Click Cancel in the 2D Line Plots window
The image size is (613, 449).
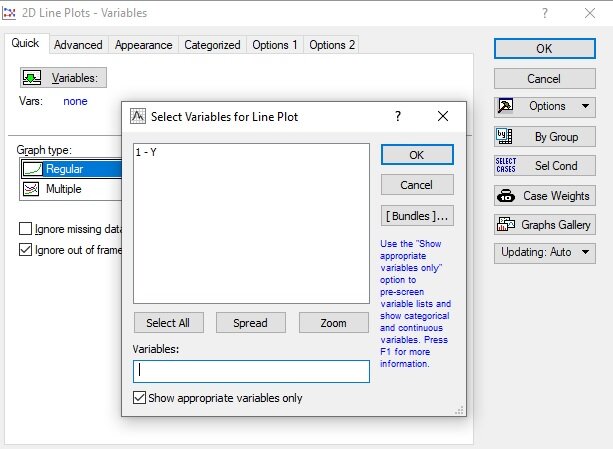(x=545, y=79)
